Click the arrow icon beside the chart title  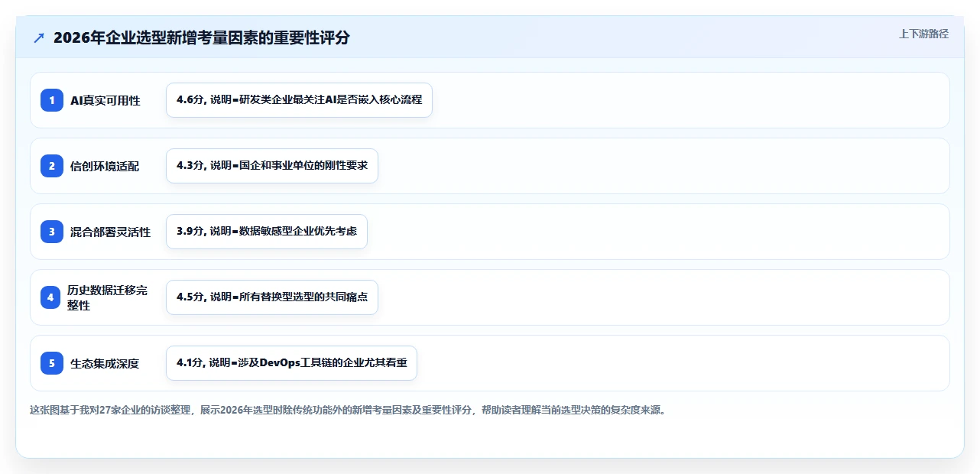coord(39,38)
